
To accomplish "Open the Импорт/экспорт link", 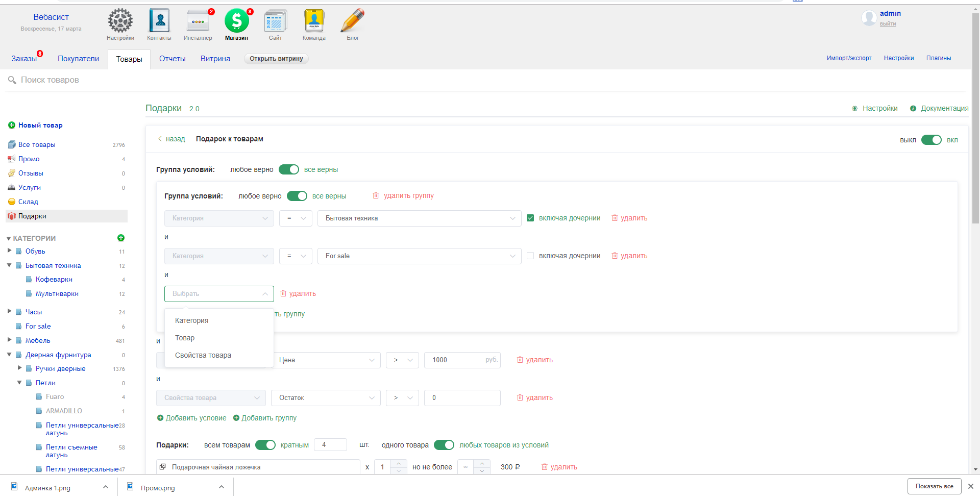I will [x=849, y=58].
